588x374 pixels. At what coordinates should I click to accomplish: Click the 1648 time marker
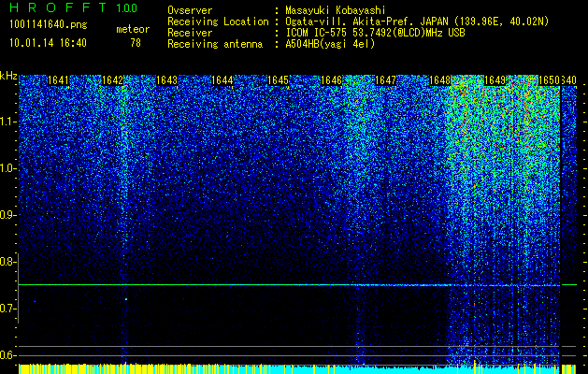click(x=439, y=80)
